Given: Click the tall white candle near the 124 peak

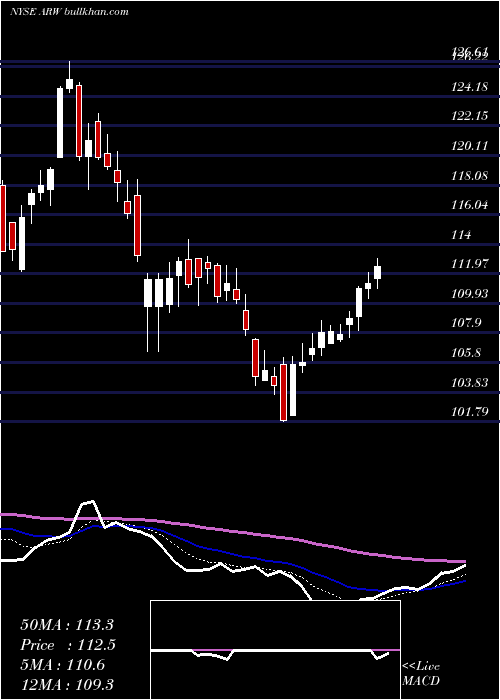Looking at the screenshot, I should tap(60, 123).
